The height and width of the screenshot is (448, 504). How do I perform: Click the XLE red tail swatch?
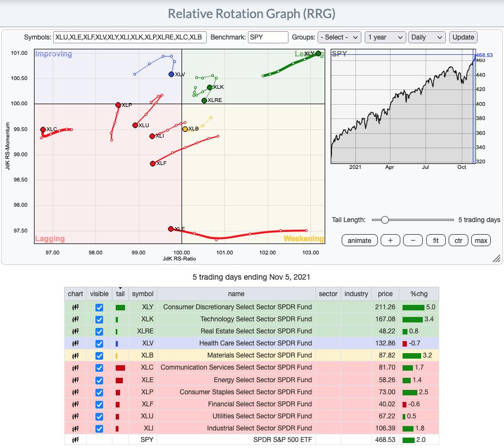[119, 380]
